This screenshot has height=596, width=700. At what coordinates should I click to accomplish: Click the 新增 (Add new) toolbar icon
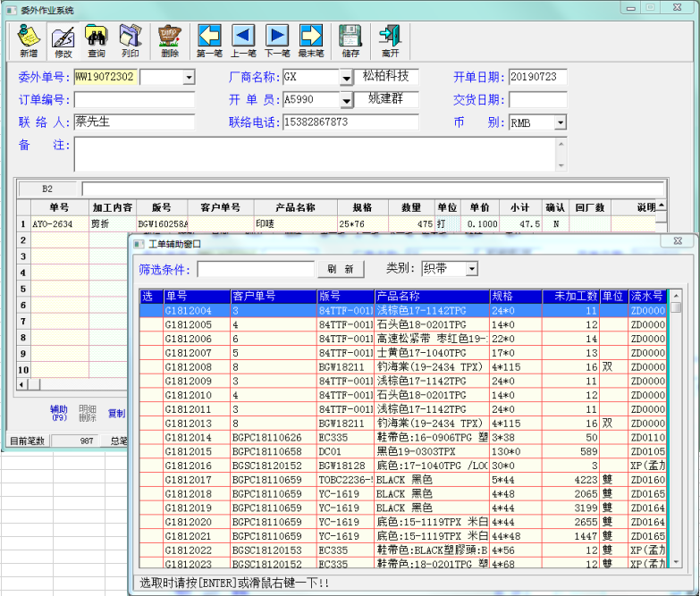point(29,41)
